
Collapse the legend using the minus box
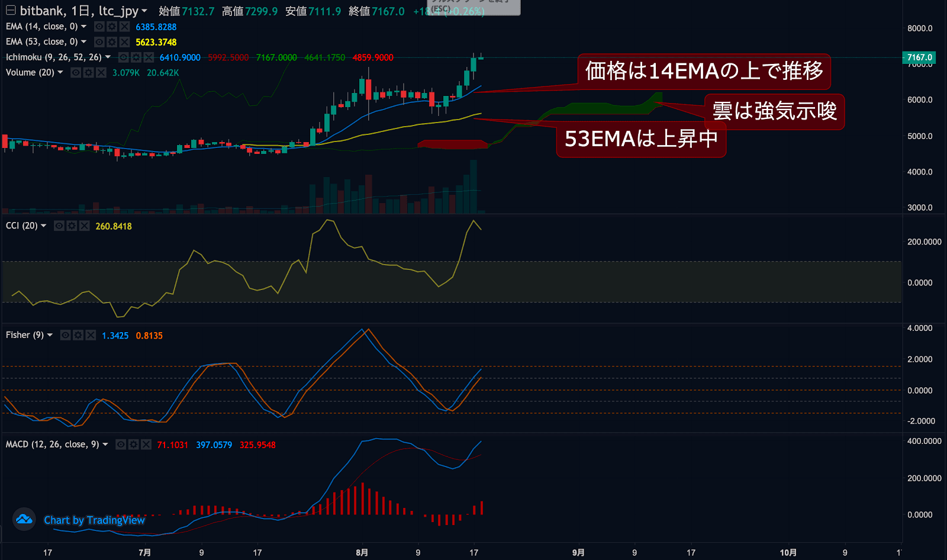[11, 11]
